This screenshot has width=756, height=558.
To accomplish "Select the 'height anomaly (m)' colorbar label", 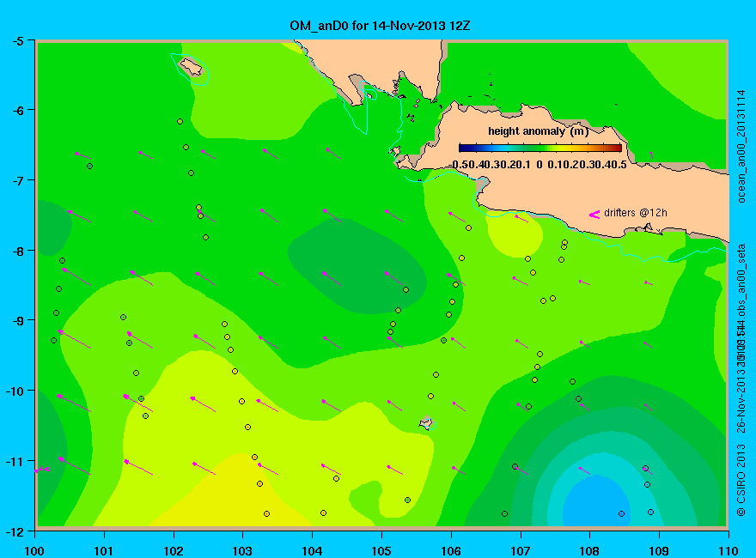I will coord(538,131).
